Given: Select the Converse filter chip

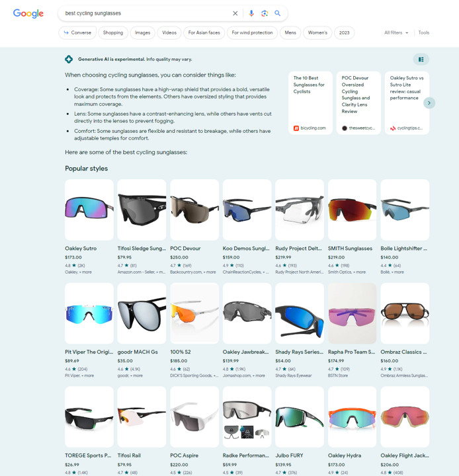Looking at the screenshot, I should [x=77, y=33].
